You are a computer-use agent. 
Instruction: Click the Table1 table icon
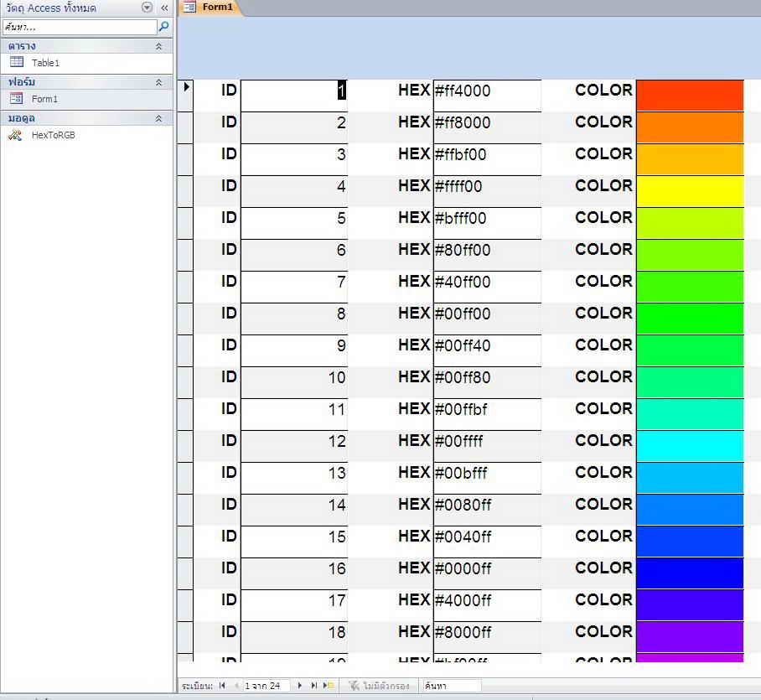17,62
